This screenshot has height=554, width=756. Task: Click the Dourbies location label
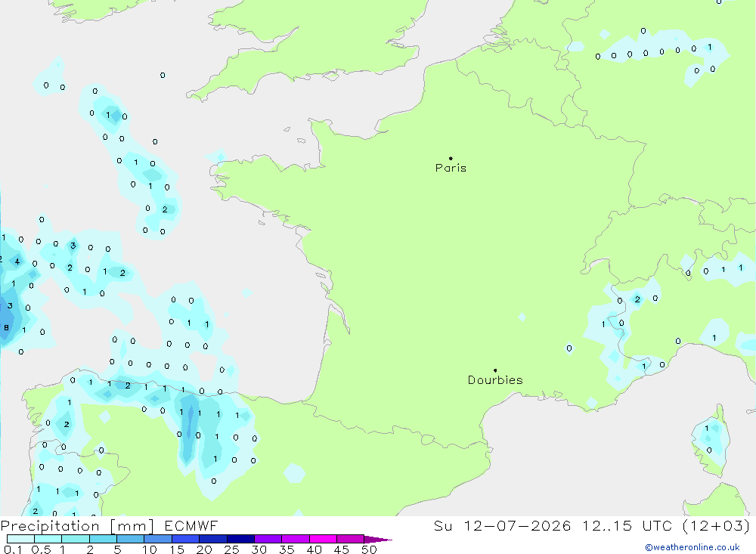click(495, 380)
